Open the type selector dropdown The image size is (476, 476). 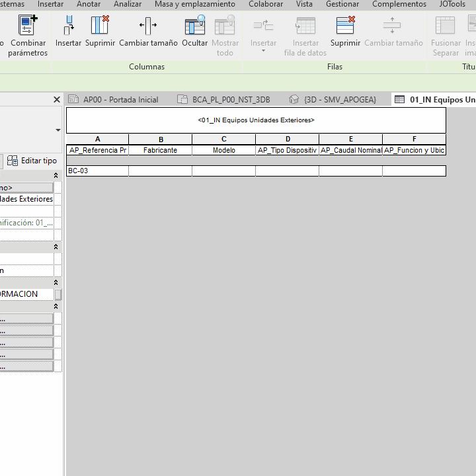[58, 130]
